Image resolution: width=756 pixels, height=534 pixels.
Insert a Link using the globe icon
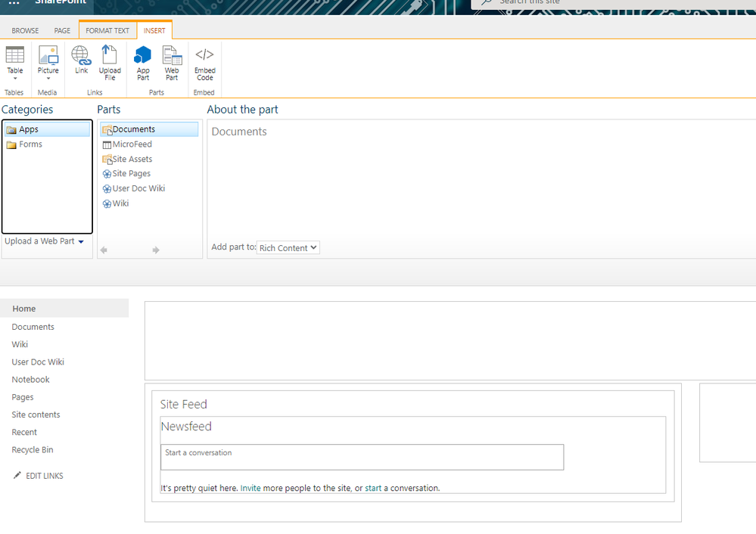coord(81,60)
